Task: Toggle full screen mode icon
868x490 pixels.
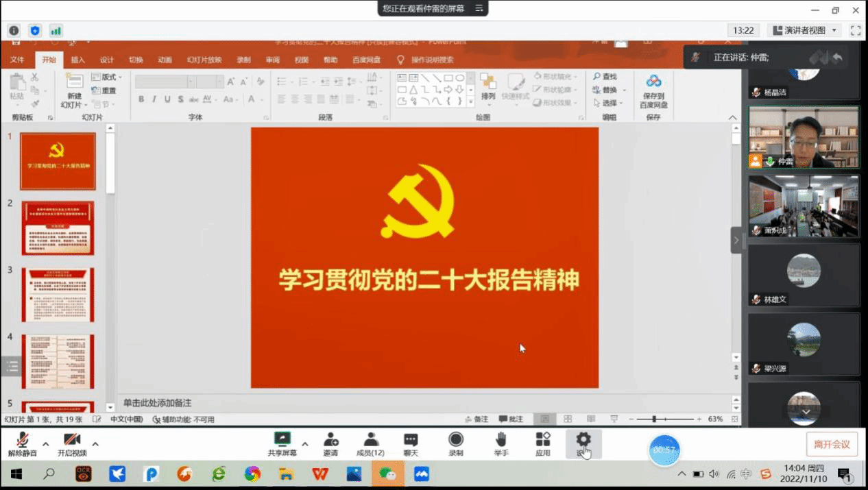Action: 855,30
